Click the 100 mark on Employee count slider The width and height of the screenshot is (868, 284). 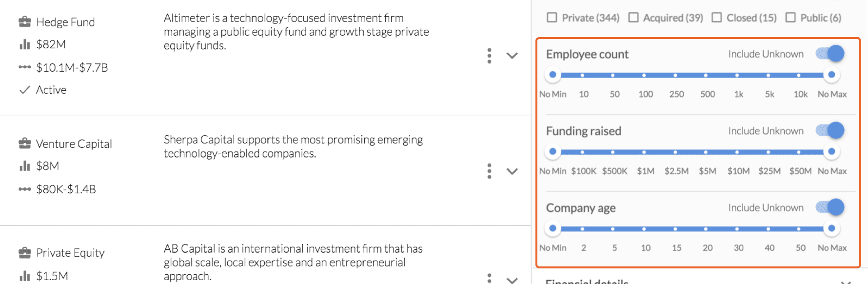pos(644,75)
